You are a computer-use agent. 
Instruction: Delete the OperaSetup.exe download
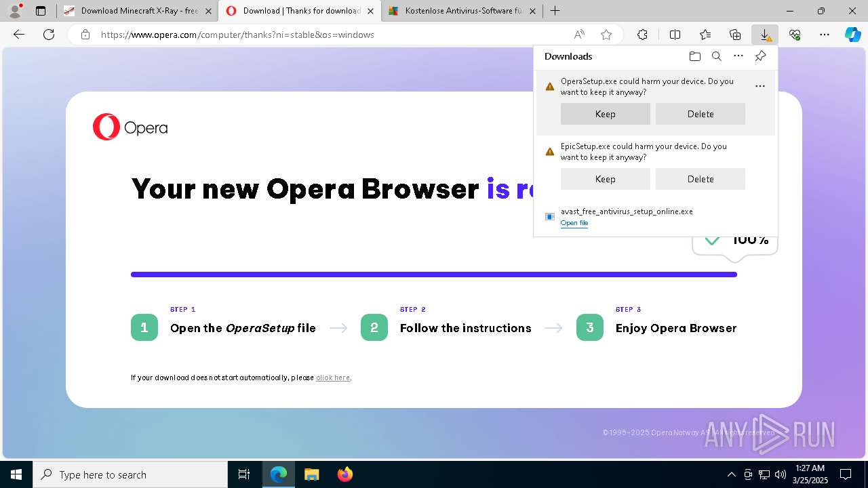click(x=701, y=114)
